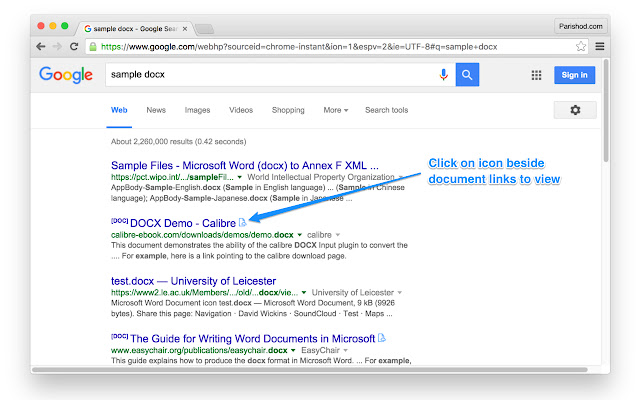Click the Parishod.com profile button
The width and height of the screenshot is (640, 400).
tap(581, 26)
